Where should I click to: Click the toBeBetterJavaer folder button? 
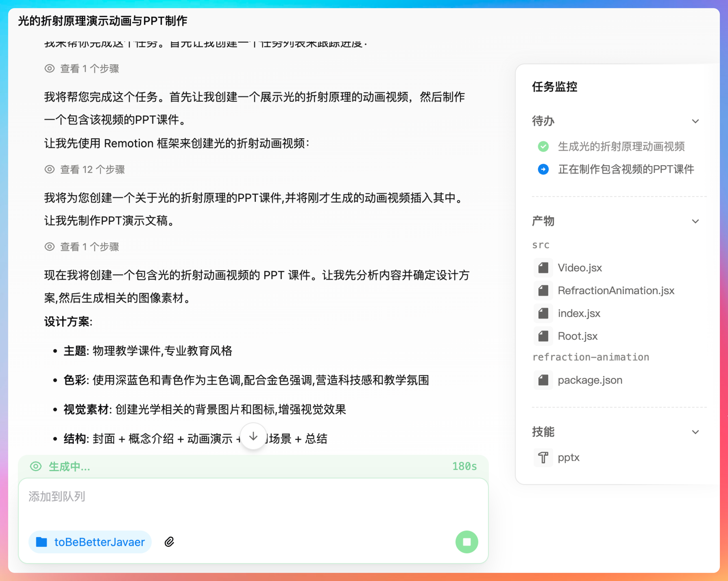90,542
